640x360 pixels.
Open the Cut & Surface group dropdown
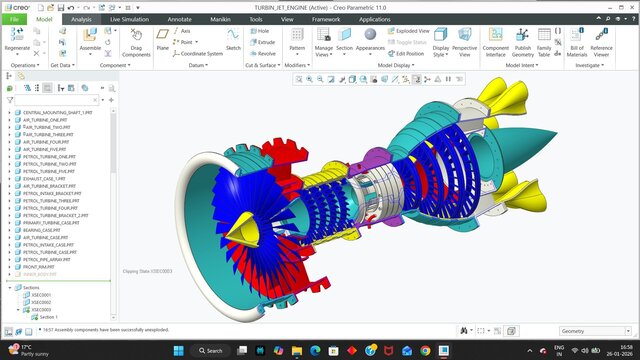tap(262, 65)
